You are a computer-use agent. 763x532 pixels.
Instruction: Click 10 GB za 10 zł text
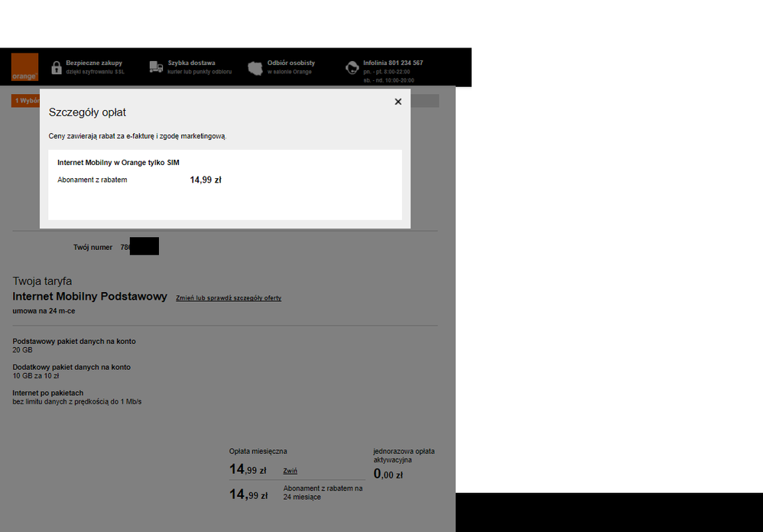coord(35,376)
